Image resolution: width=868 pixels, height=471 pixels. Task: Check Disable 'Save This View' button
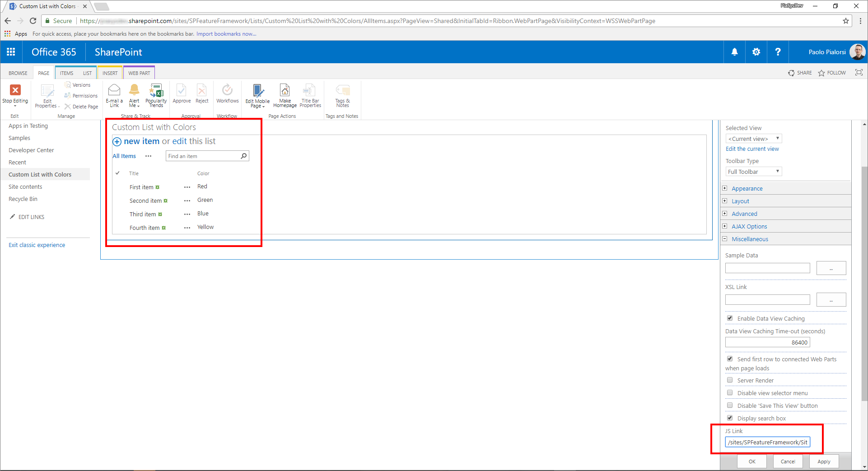pyautogui.click(x=730, y=405)
